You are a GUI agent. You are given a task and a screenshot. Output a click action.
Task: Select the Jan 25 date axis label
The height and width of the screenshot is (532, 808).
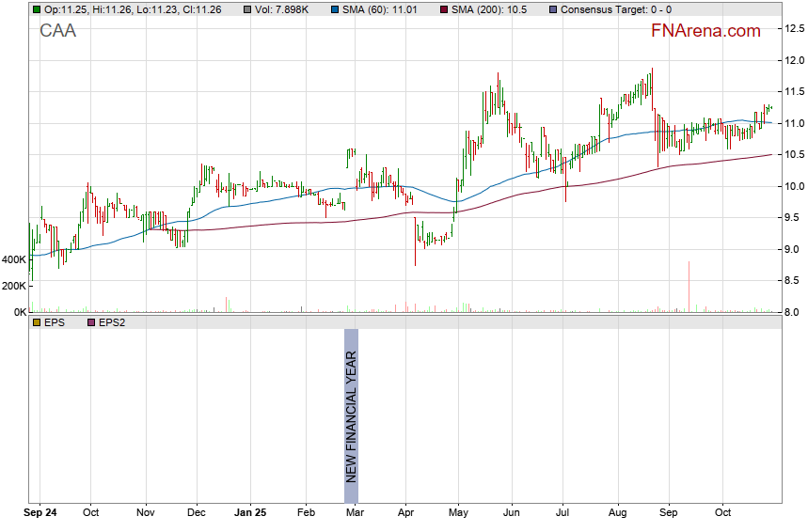pos(250,513)
